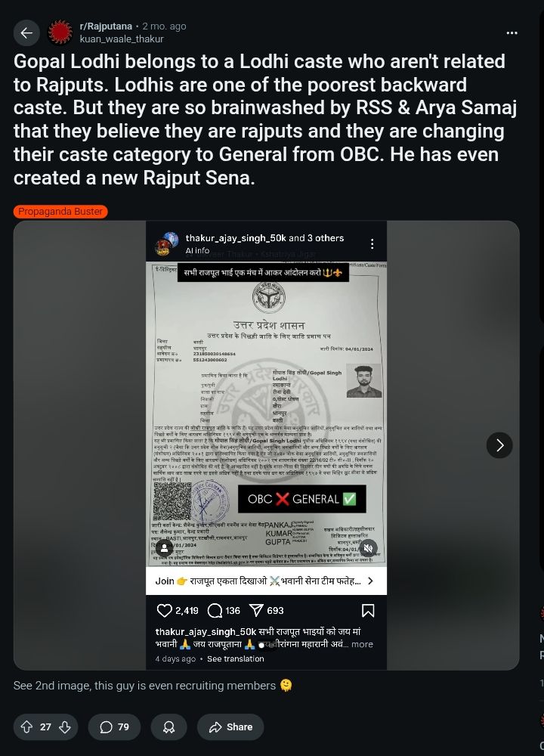Toggle the bookmark save icon
This screenshot has height=756, width=544.
pos(368,610)
